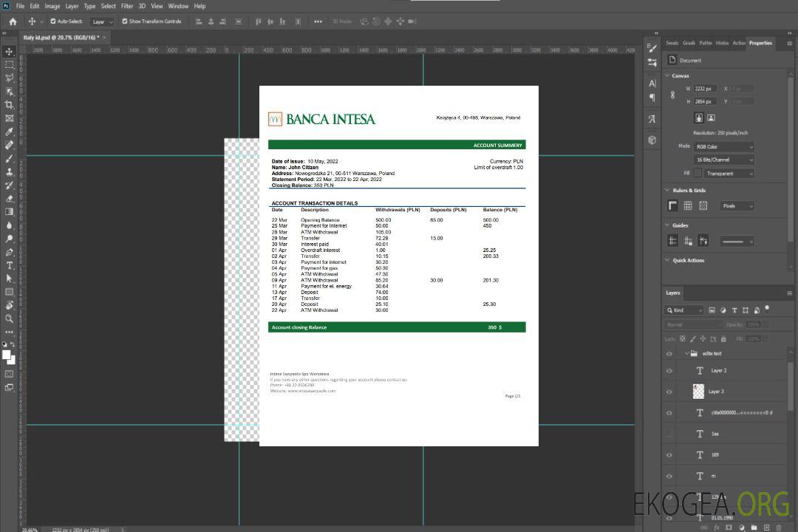Screen dimensions: 798x532
Task: Select the Frame tool
Action: [x=9, y=118]
